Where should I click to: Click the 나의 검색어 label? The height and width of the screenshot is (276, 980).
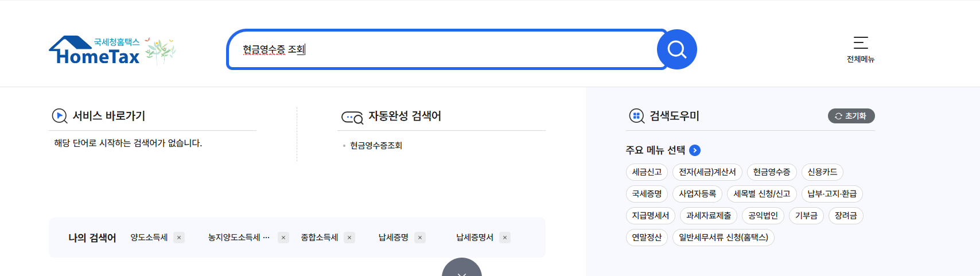[x=92, y=238]
